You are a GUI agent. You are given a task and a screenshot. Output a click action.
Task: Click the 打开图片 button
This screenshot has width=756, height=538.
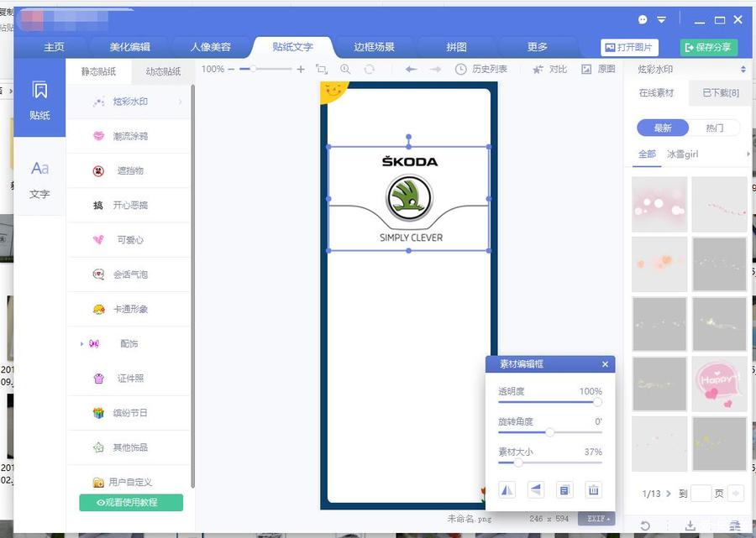pos(629,47)
